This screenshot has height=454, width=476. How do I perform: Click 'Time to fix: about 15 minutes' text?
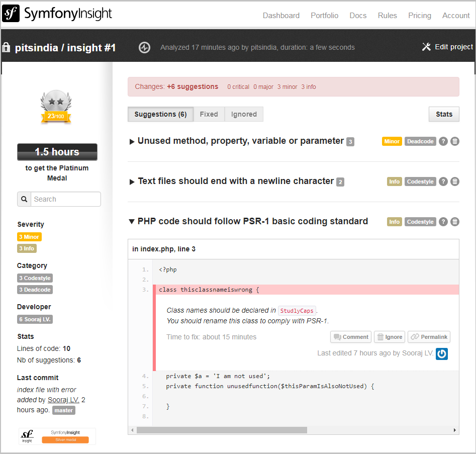click(x=211, y=337)
